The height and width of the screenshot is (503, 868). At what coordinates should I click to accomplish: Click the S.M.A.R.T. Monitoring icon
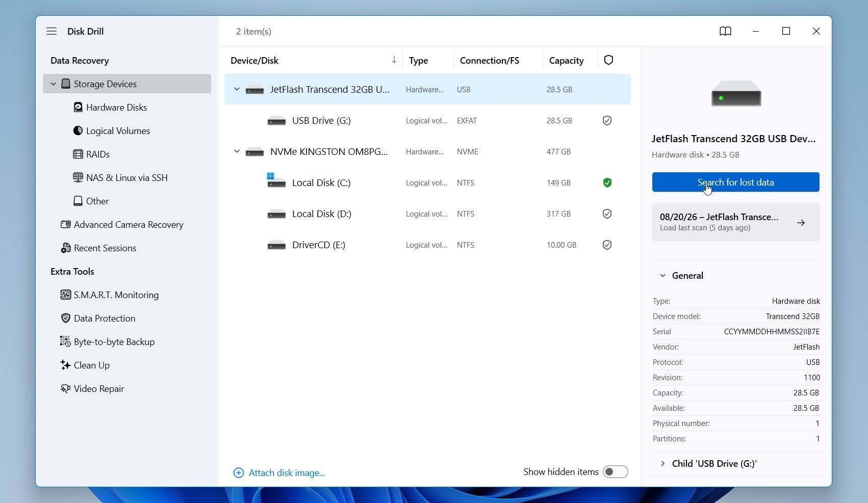[x=66, y=295]
